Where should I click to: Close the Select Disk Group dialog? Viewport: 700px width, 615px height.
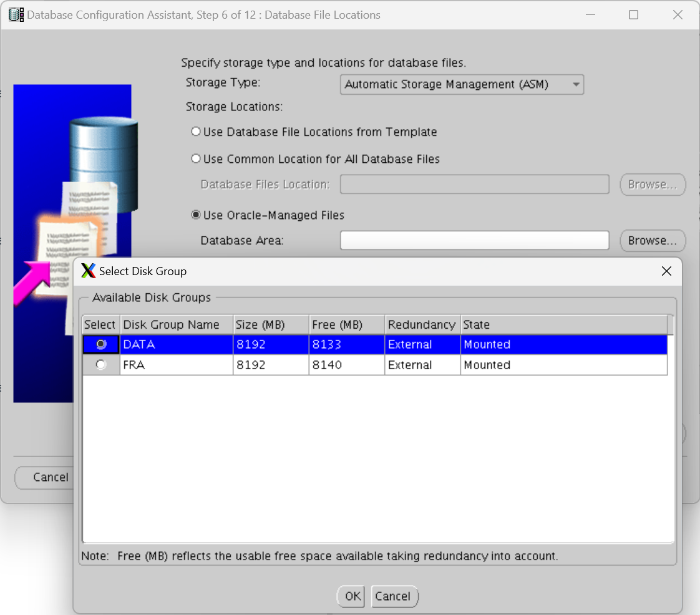click(666, 271)
